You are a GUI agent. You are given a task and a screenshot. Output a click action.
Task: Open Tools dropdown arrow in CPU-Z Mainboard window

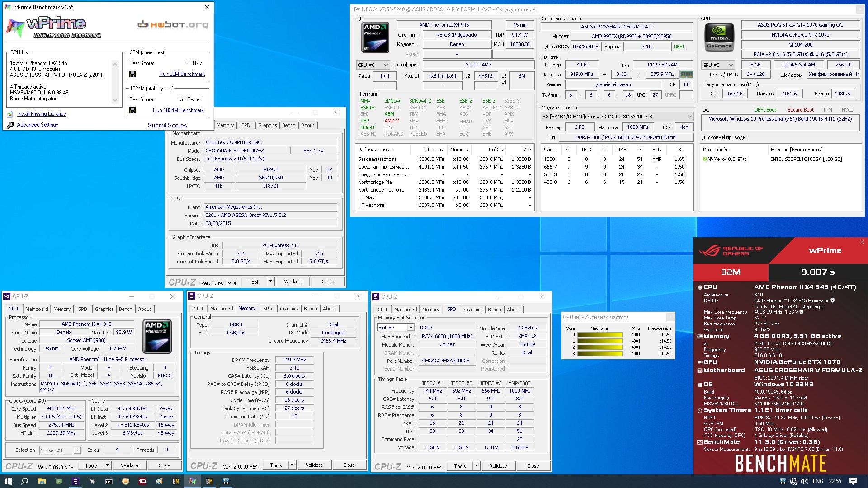[x=270, y=282]
